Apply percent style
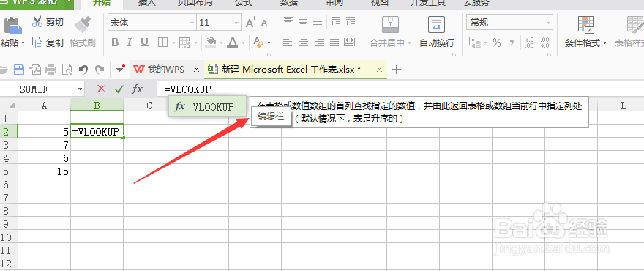 pos(497,42)
